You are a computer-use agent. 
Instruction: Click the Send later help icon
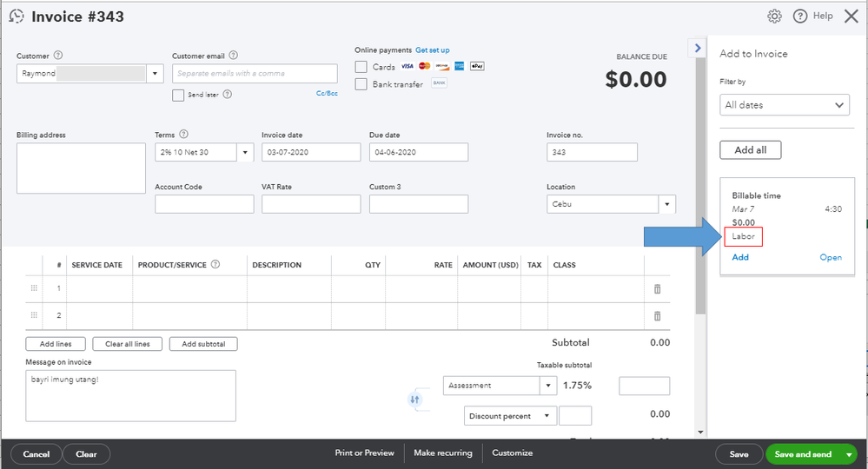tap(228, 94)
